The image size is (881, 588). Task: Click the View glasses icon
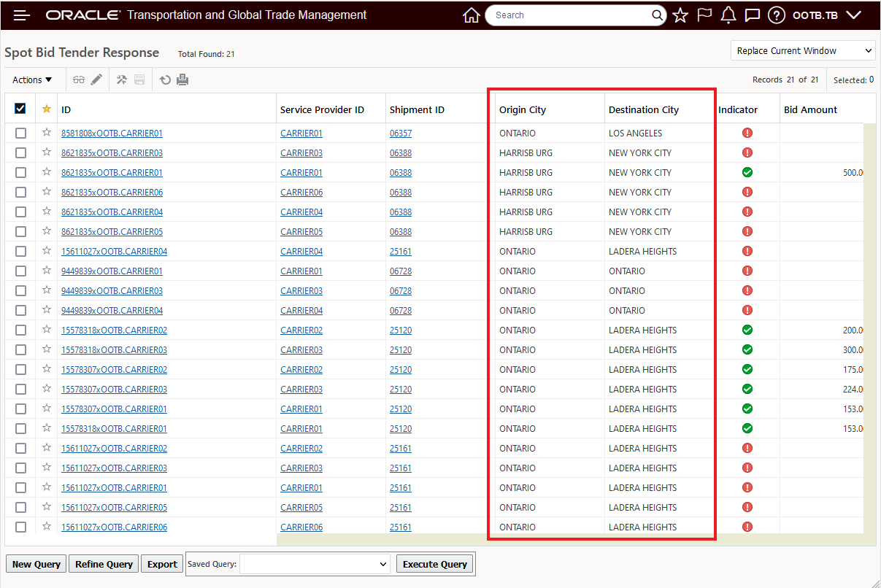(79, 80)
